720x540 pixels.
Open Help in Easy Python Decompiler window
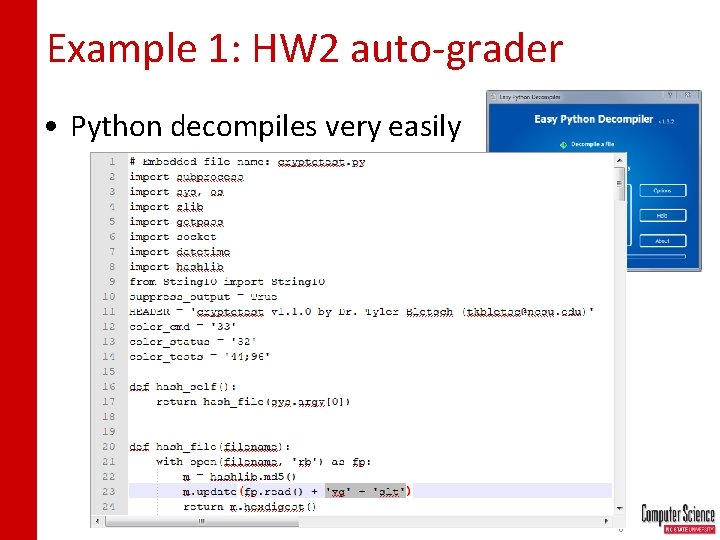click(x=663, y=215)
